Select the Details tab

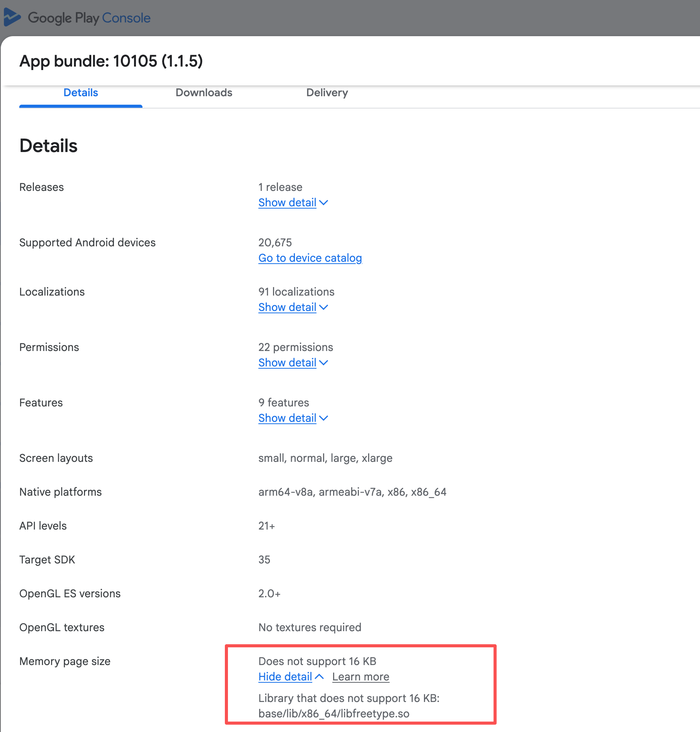click(80, 93)
